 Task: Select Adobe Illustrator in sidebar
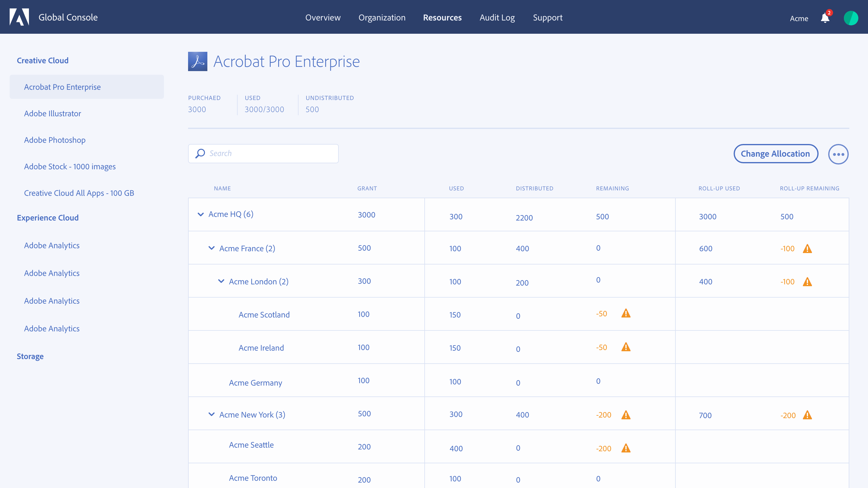click(52, 114)
